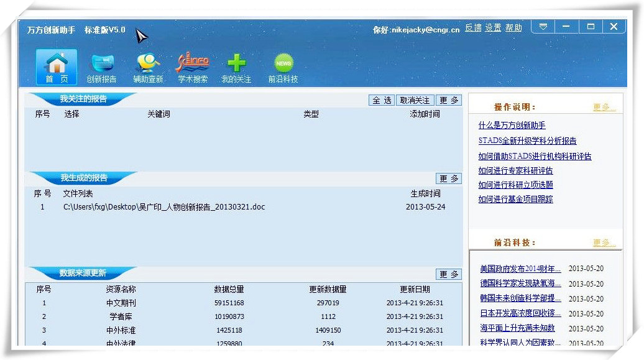Click the 更新日期 column header
This screenshot has height=360, width=644.
(415, 290)
